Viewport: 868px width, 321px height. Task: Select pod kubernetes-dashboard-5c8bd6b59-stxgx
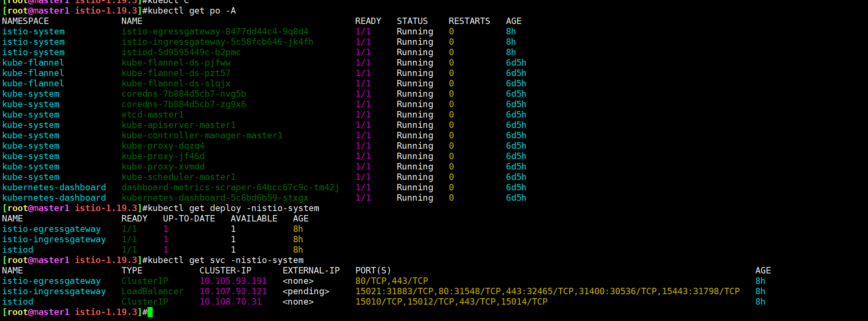(x=215, y=198)
